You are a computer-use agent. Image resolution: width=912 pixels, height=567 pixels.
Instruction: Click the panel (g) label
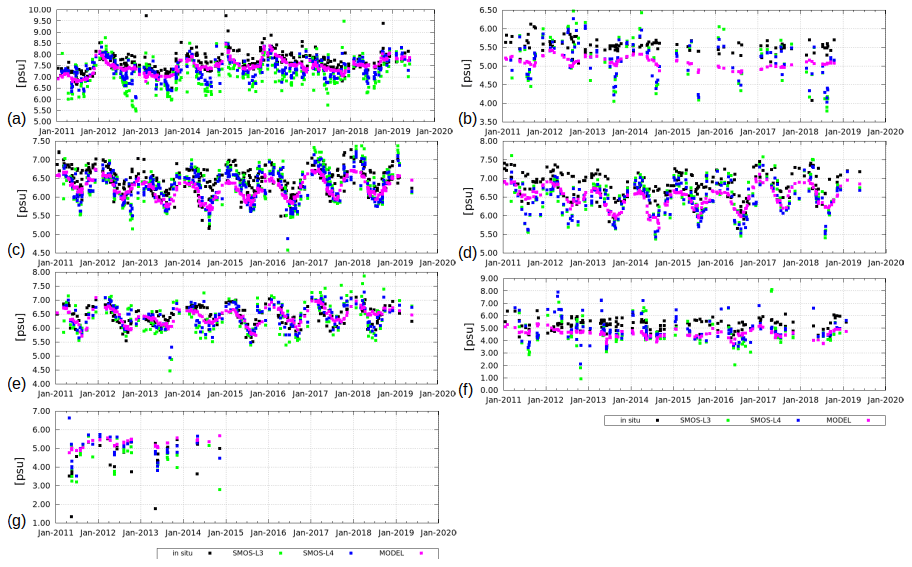point(15,521)
